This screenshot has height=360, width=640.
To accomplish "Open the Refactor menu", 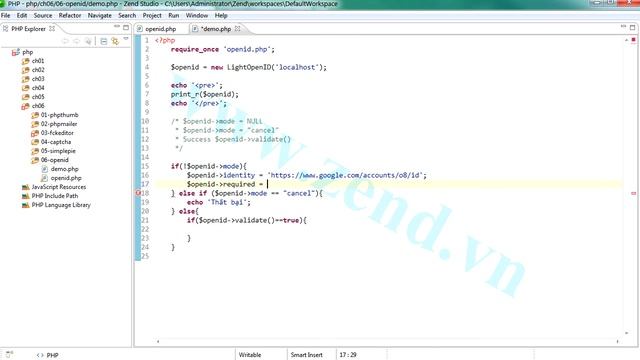I will [70, 16].
